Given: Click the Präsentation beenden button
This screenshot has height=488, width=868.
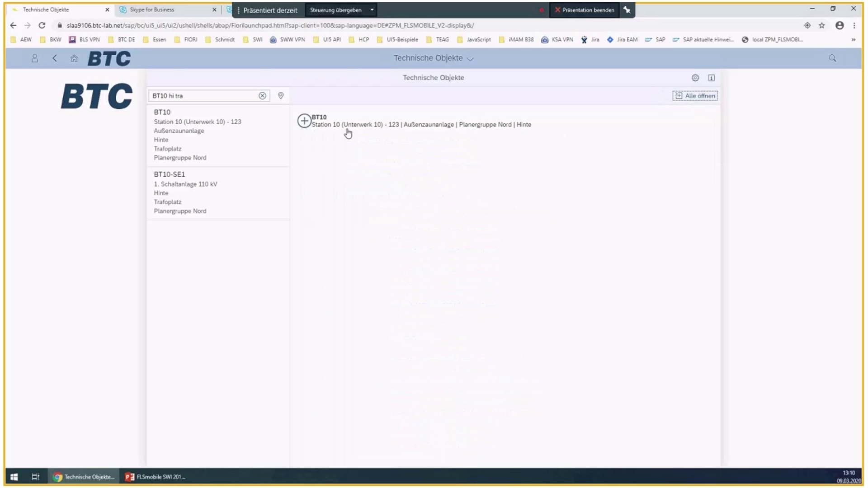Looking at the screenshot, I should (584, 9).
